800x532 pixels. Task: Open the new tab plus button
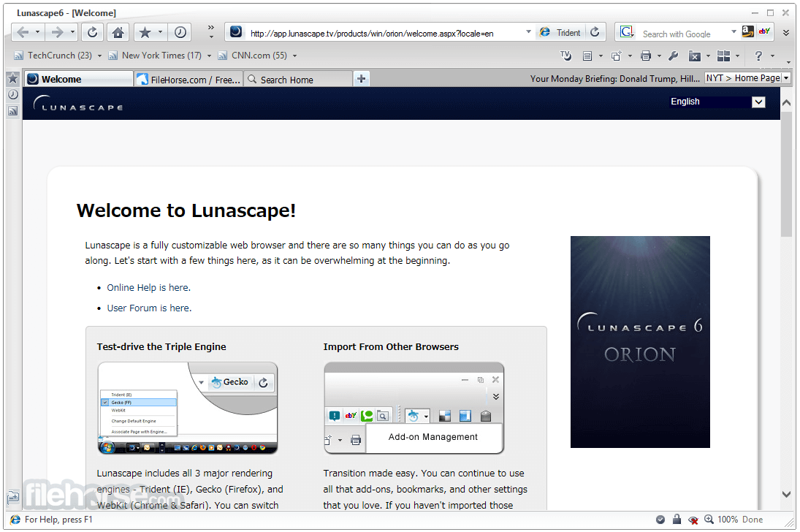(x=362, y=79)
